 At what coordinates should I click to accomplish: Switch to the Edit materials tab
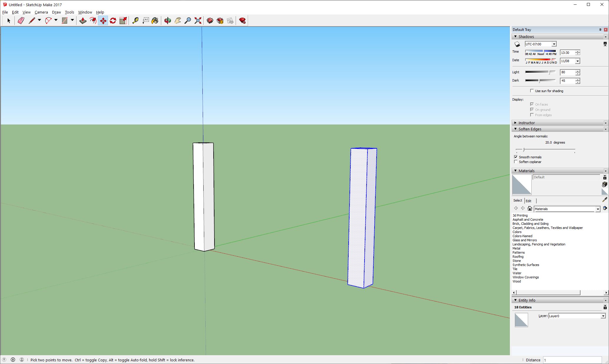pyautogui.click(x=529, y=201)
